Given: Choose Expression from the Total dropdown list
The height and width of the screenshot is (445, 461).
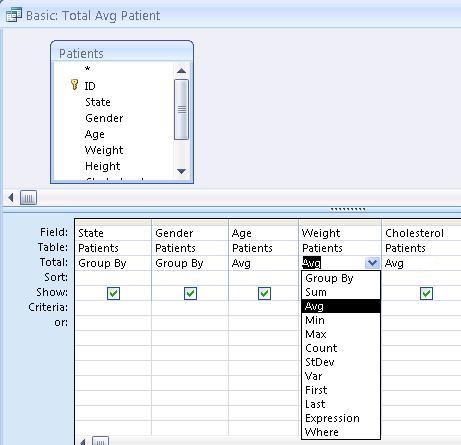Looking at the screenshot, I should pyautogui.click(x=341, y=418).
